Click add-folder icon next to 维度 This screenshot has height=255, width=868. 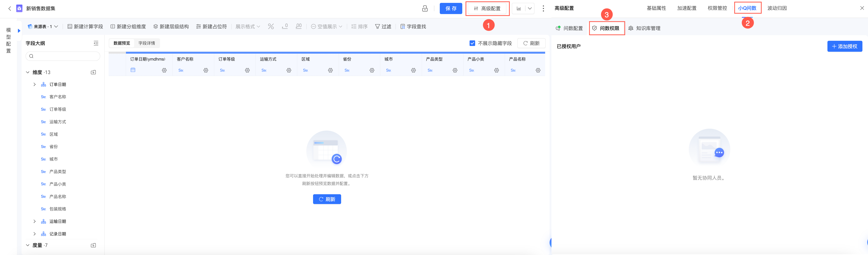tap(93, 72)
